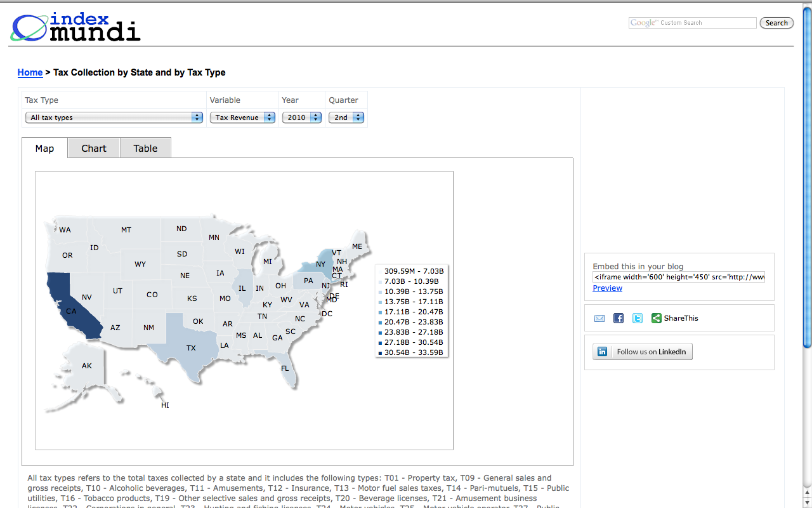
Task: Switch to the Table tab
Action: pos(145,148)
